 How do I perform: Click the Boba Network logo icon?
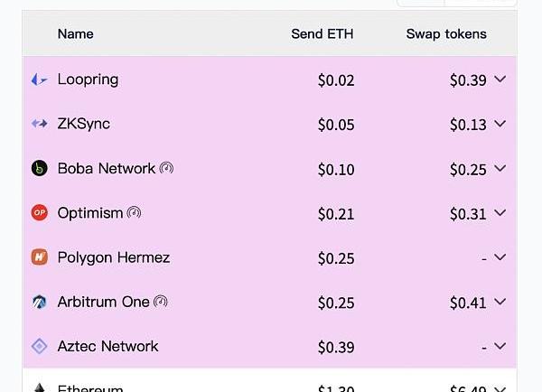click(x=39, y=168)
